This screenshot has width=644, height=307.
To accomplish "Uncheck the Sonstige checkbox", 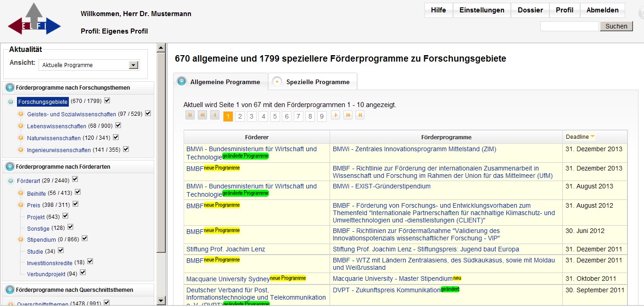I will (x=70, y=227).
